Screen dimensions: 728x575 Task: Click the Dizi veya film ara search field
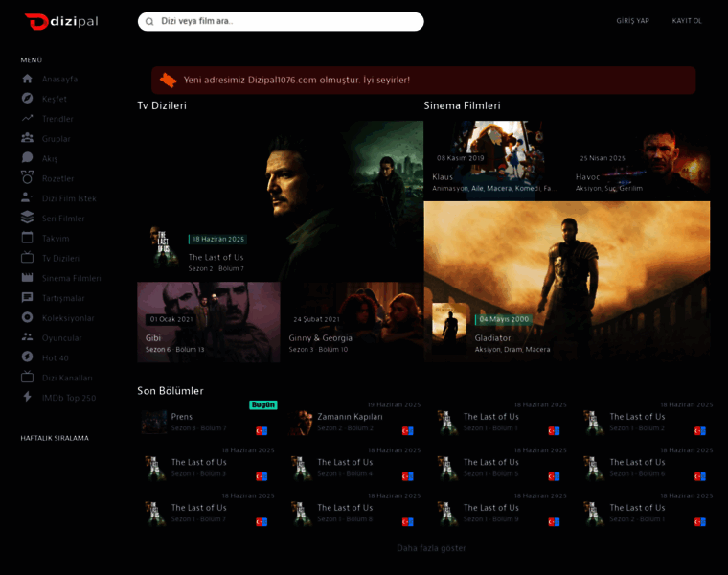point(281,21)
